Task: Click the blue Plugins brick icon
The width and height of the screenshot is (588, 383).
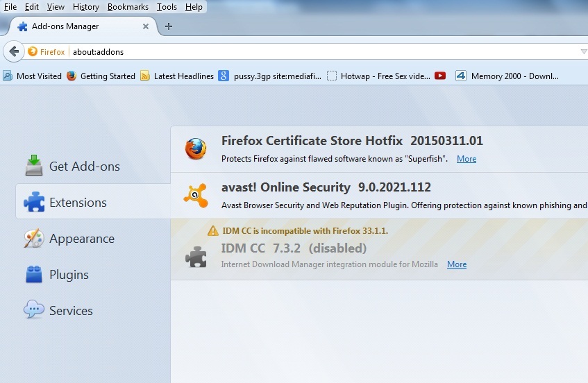Action: click(34, 274)
